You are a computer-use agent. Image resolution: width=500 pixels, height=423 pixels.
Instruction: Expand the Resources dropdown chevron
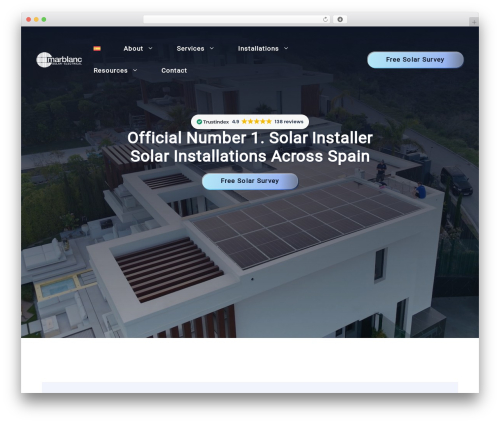click(x=135, y=70)
